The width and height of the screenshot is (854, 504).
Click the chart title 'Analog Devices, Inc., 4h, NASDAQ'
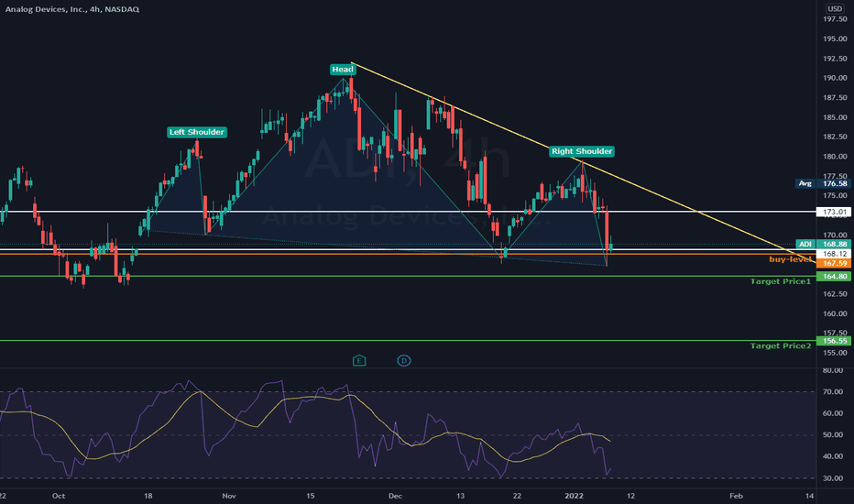coord(71,9)
